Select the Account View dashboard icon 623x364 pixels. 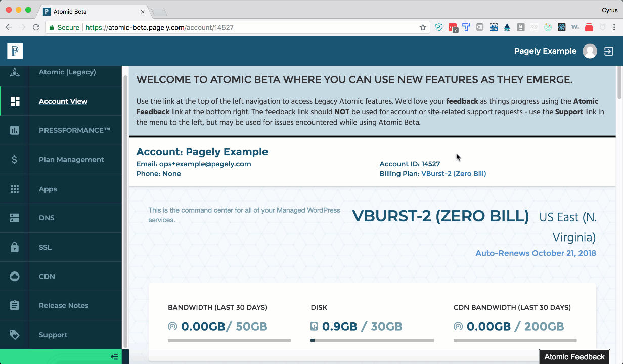15,101
